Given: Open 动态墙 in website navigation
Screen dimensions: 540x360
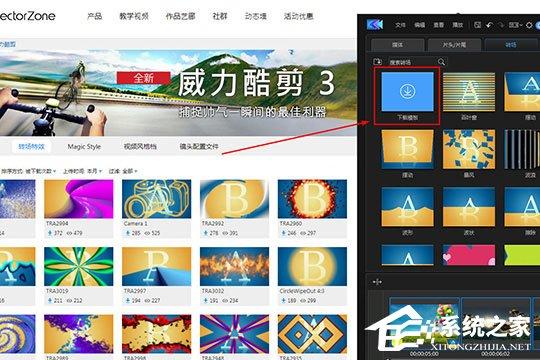Looking at the screenshot, I should click(x=256, y=16).
